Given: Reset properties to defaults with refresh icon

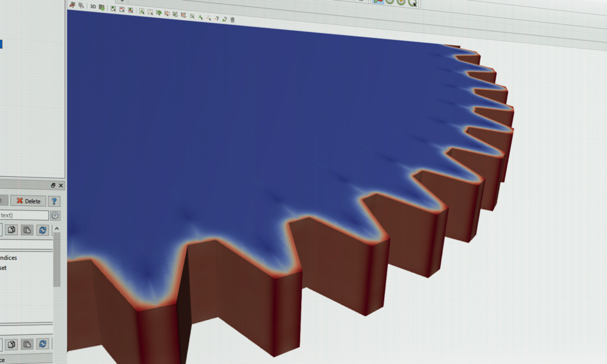Looking at the screenshot, I should click(43, 230).
